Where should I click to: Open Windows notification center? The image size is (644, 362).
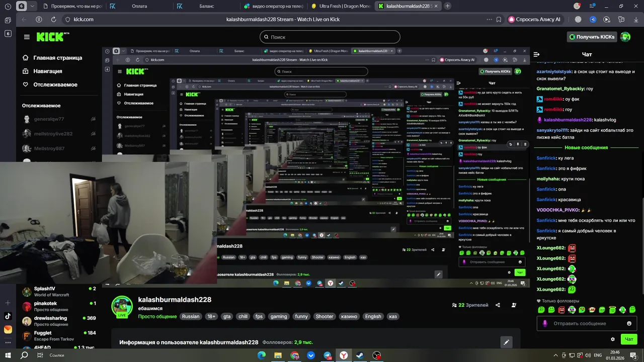pos(633,355)
